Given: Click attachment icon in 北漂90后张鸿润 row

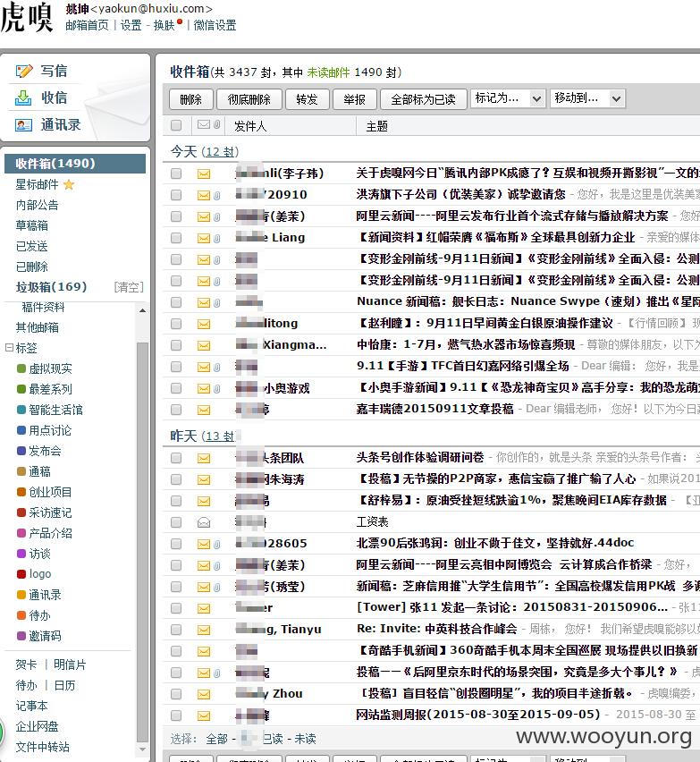Looking at the screenshot, I should coord(216,545).
